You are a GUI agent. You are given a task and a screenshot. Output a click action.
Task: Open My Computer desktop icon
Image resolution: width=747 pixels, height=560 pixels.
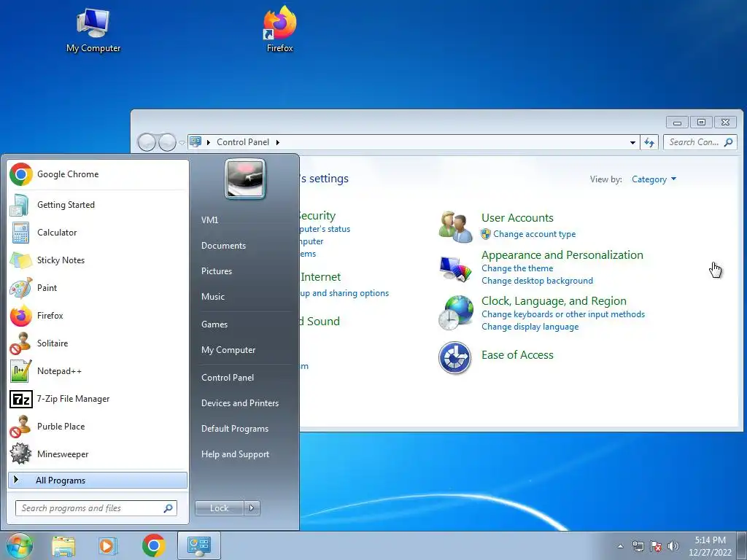click(93, 31)
